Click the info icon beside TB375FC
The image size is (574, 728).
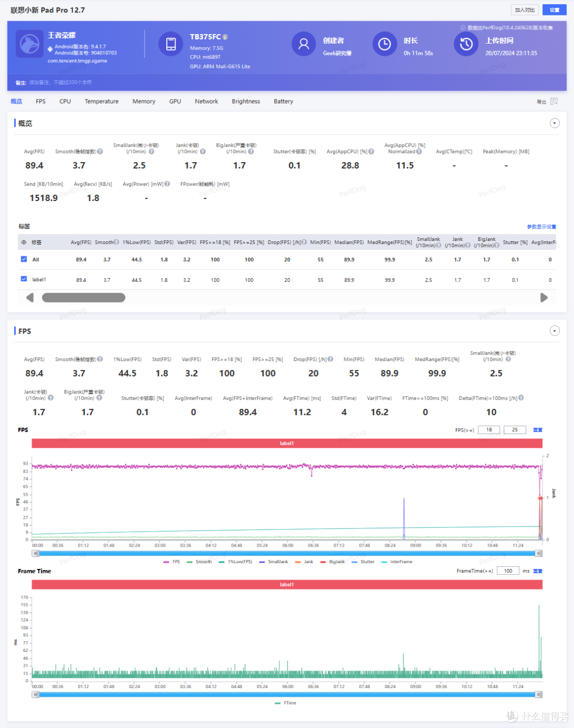tap(225, 37)
